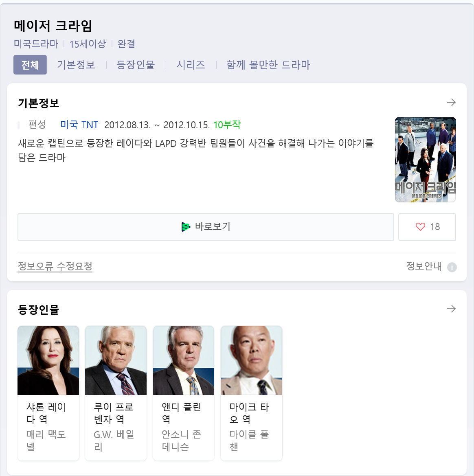Open the 샤론 레이다 역 photo

tap(48, 360)
